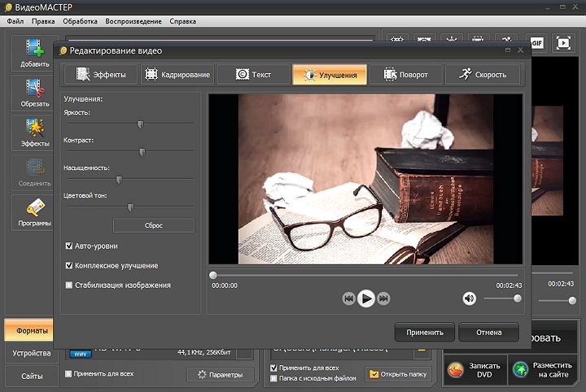The image size is (586, 392).
Task: Toggle Комплексное улучшение checkbox
Action: (x=68, y=265)
